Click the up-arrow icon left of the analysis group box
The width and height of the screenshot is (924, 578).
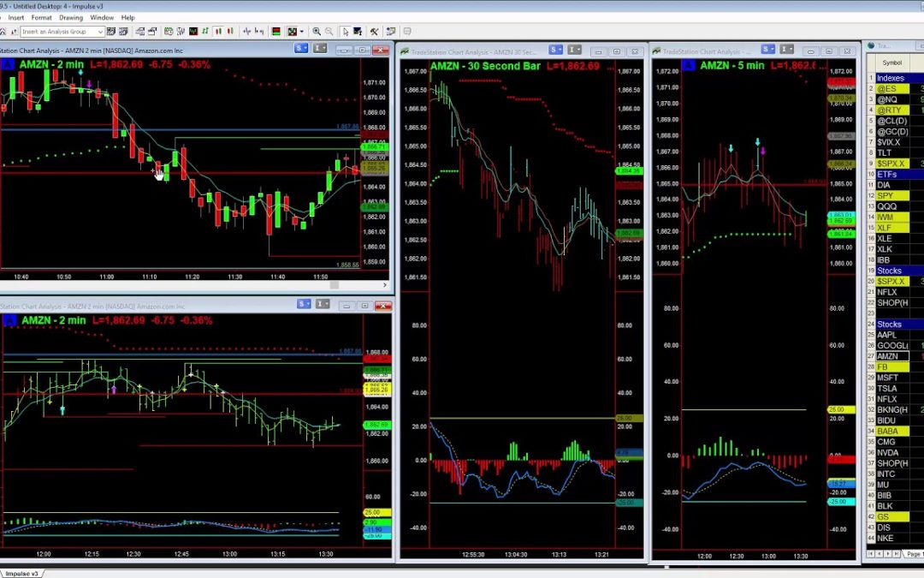pos(14,32)
